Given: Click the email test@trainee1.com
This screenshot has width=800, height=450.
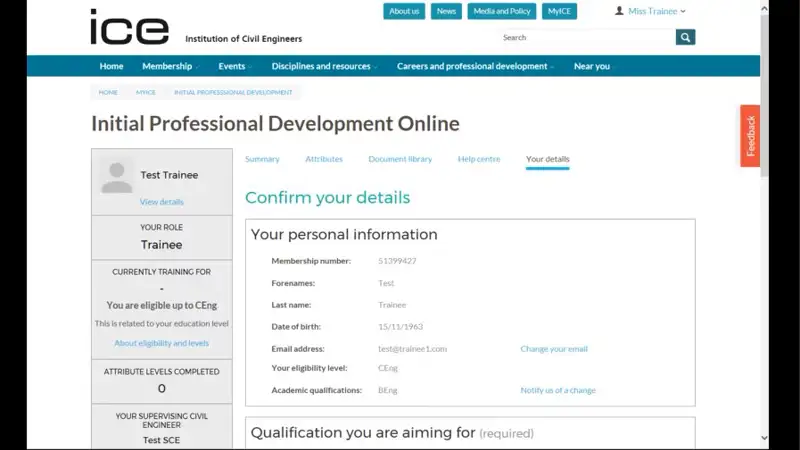Looking at the screenshot, I should (412, 348).
